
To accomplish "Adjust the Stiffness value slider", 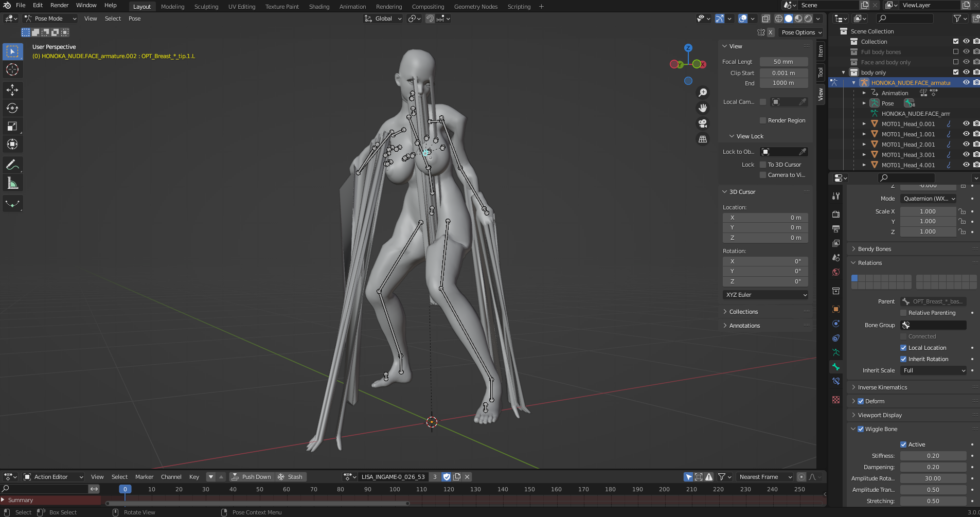I will (933, 456).
